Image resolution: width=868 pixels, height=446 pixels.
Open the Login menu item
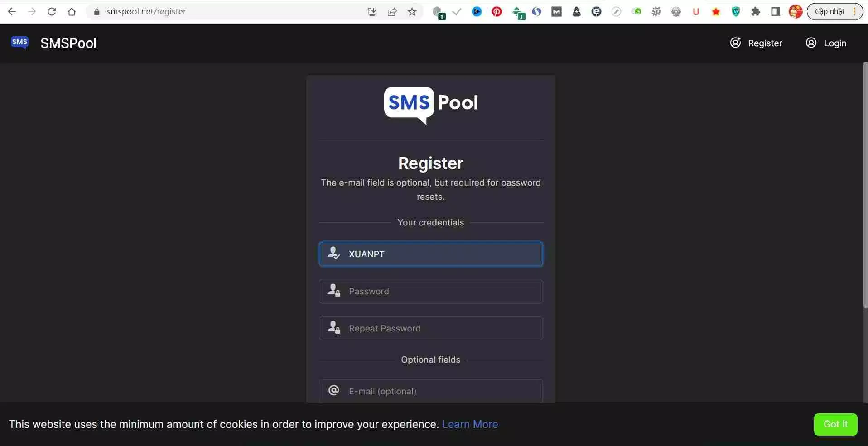click(826, 43)
